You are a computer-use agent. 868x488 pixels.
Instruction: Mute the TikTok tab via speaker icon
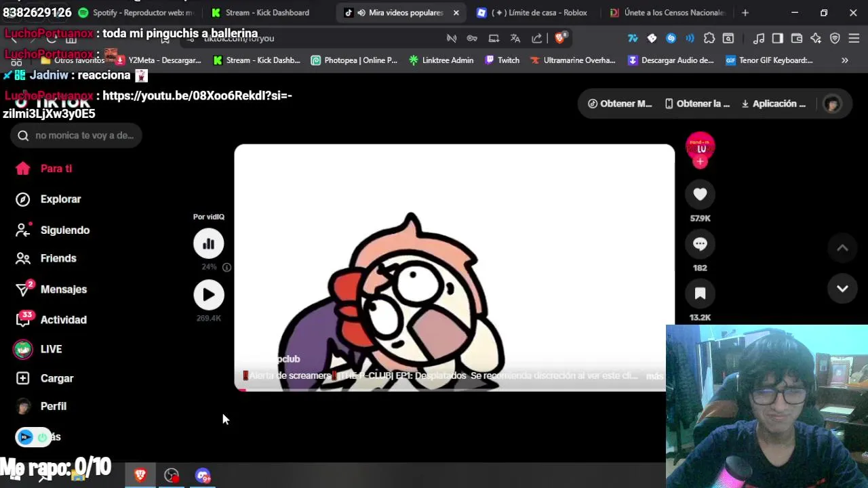click(x=361, y=13)
